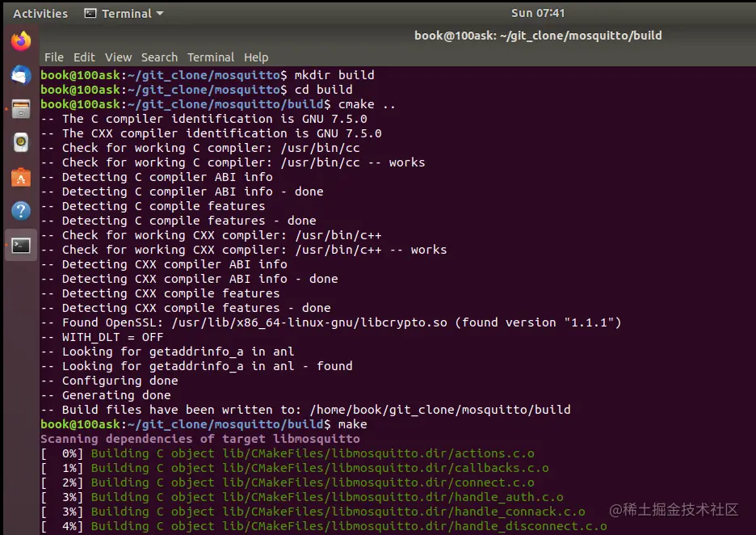This screenshot has width=756, height=535.
Task: Open the Edit menu
Action: pos(84,57)
